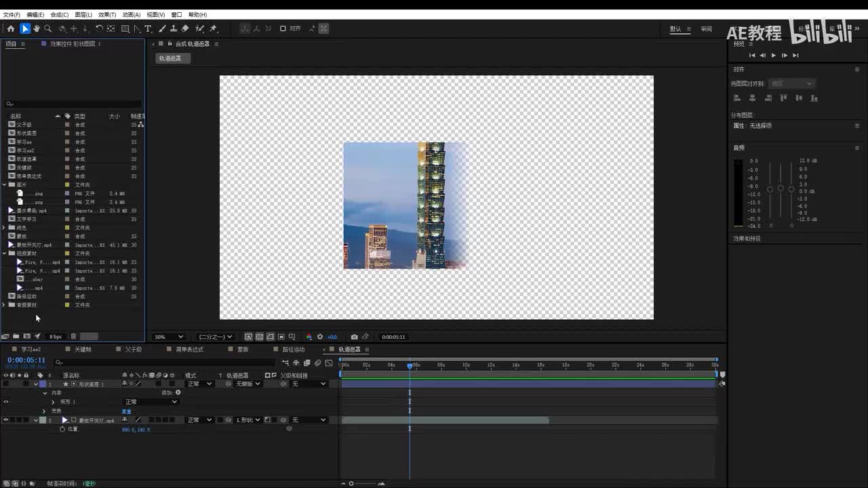The height and width of the screenshot is (488, 868).
Task: Click the timeline current time 0:00:05:11
Action: 26,360
